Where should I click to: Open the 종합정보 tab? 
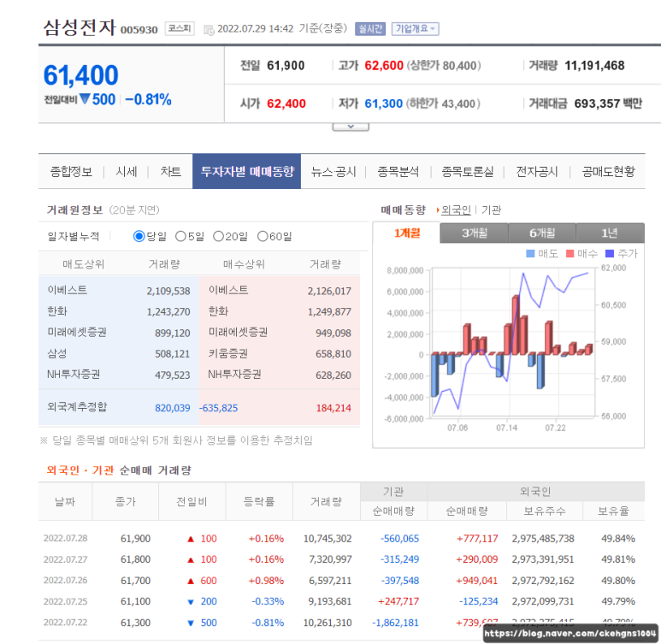[71, 172]
